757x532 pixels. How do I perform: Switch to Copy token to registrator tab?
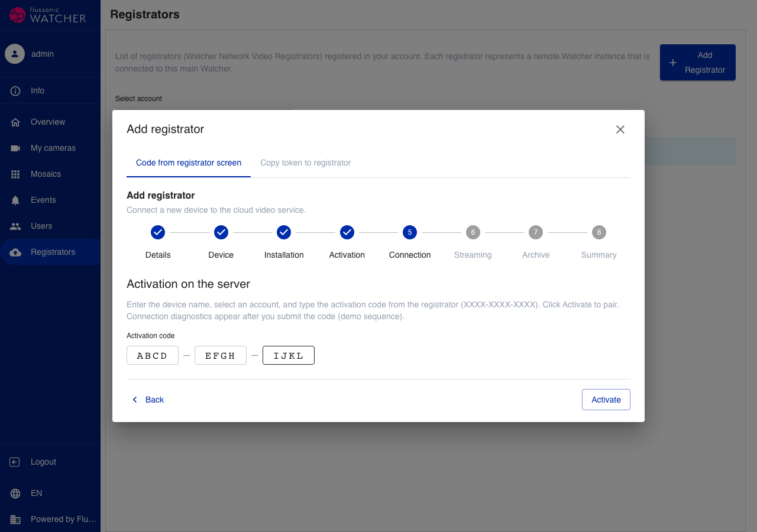click(306, 163)
